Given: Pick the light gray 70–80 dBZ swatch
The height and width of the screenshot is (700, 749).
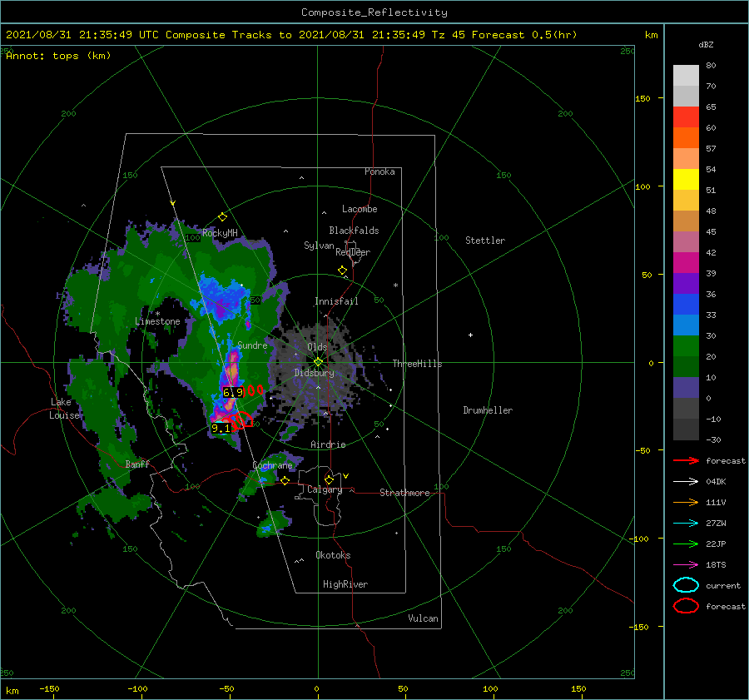Looking at the screenshot, I should 686,76.
